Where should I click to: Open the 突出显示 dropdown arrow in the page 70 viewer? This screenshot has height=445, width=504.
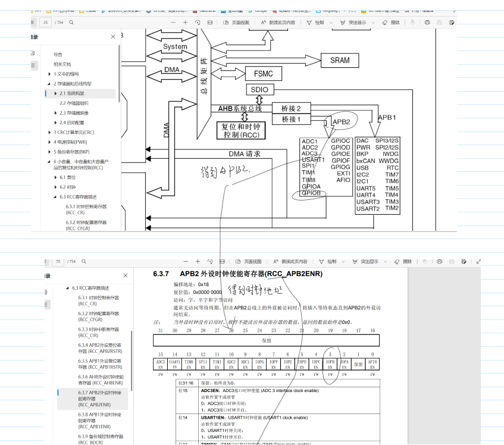(386, 262)
